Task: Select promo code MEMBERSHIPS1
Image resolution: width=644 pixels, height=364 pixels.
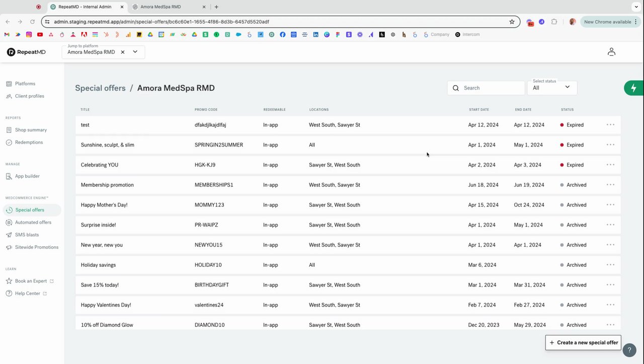Action: 214,185
